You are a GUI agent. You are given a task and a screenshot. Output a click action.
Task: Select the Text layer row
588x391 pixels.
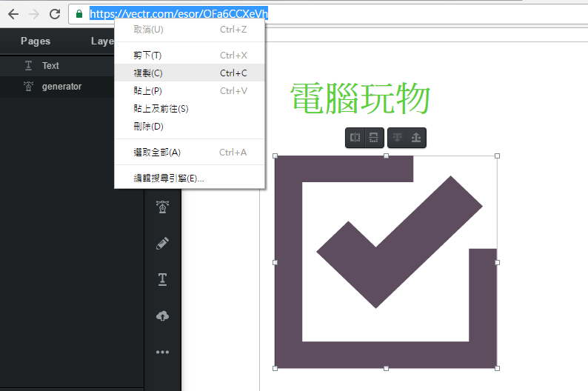pyautogui.click(x=57, y=66)
